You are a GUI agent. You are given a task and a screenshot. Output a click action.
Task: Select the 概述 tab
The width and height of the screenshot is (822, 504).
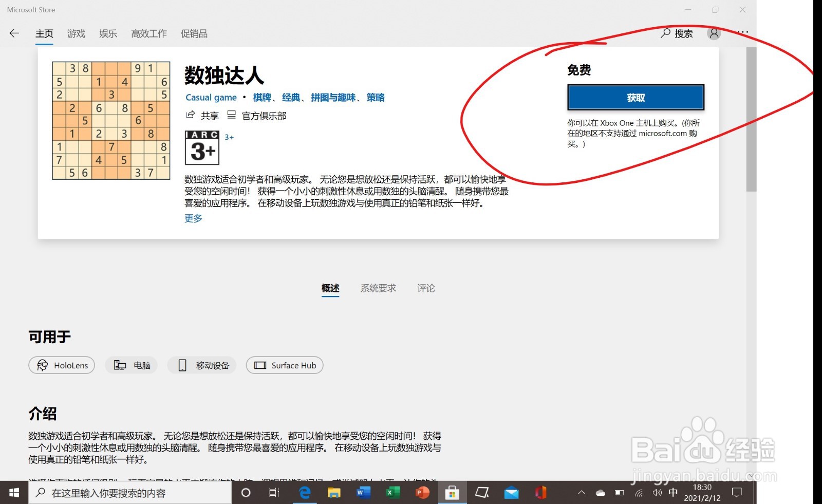coord(330,288)
